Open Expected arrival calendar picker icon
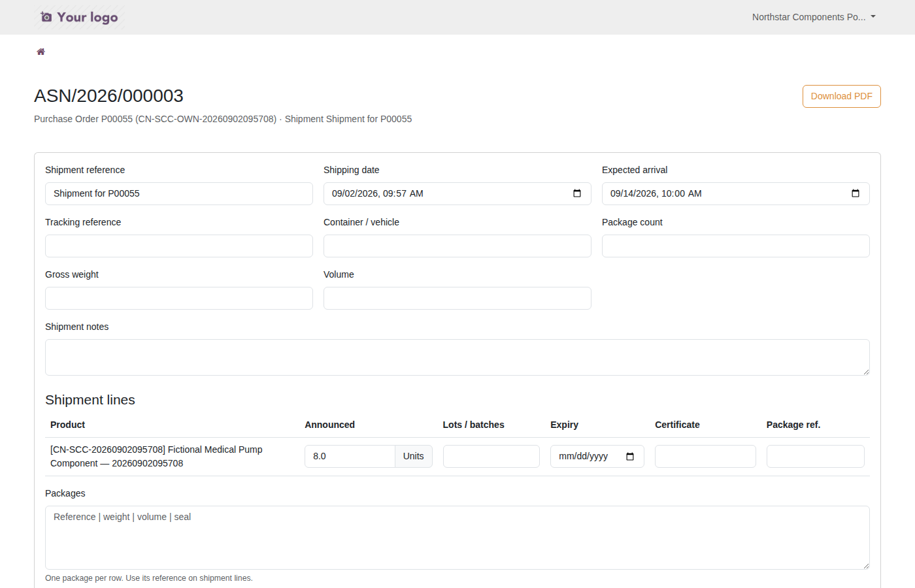 coord(856,193)
